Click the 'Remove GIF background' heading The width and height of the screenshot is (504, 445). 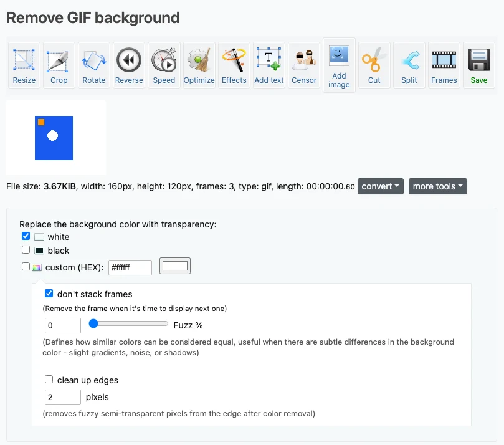click(x=93, y=17)
